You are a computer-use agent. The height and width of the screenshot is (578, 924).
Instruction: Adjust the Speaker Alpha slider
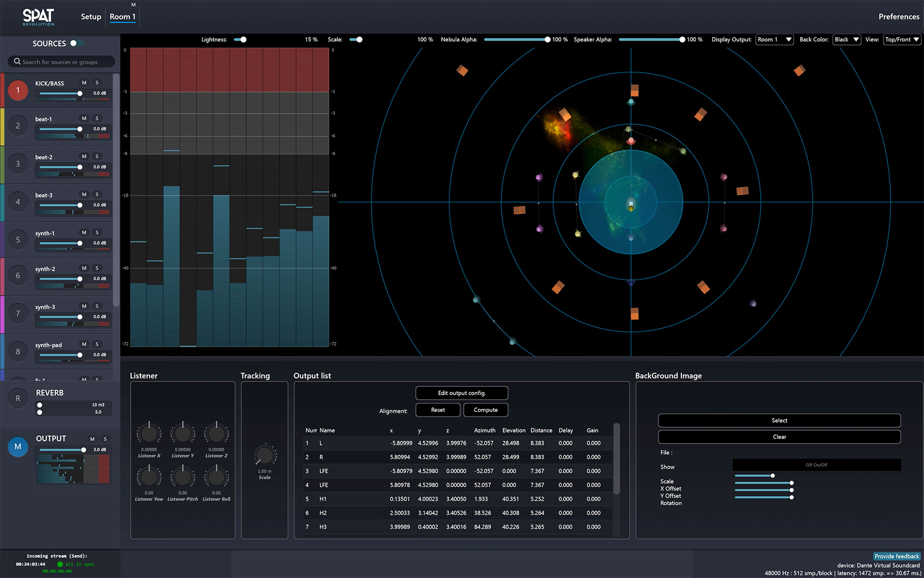[x=652, y=39]
